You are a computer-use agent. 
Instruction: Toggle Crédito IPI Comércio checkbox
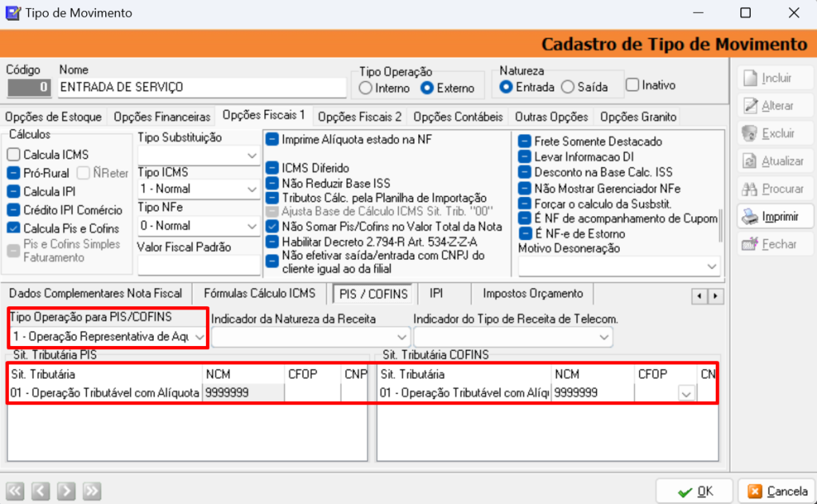(x=14, y=210)
